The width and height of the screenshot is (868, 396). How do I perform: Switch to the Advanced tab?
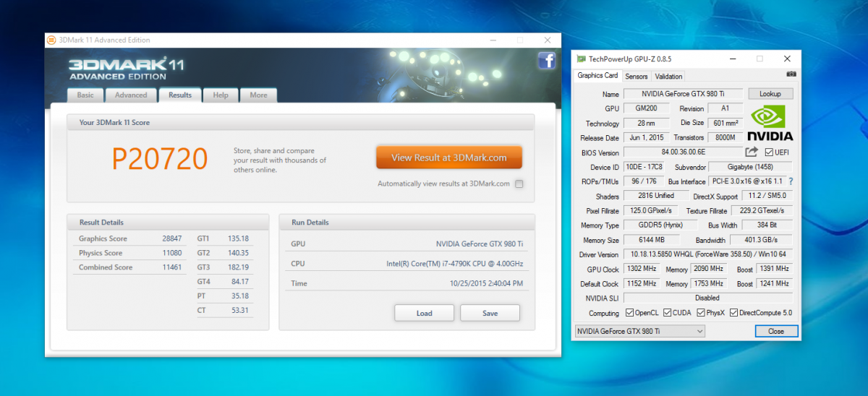click(131, 95)
